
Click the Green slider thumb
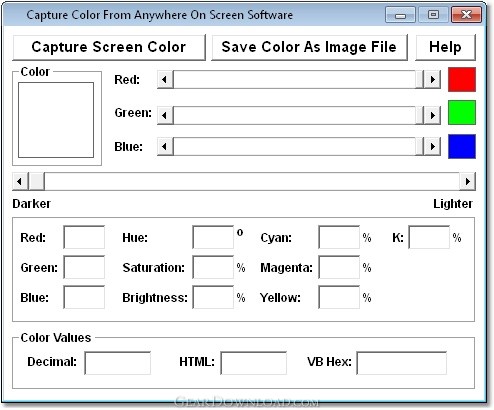[419, 115]
